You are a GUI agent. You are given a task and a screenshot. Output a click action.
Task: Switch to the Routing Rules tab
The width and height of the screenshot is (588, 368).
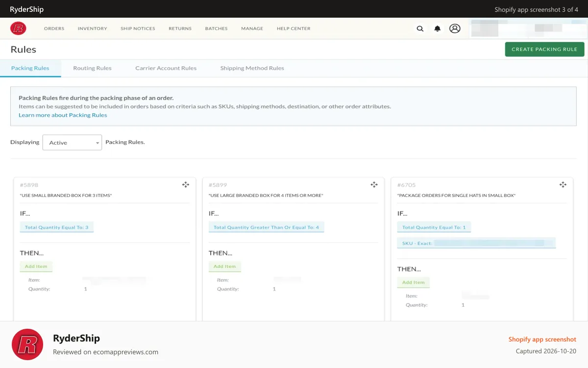click(92, 68)
